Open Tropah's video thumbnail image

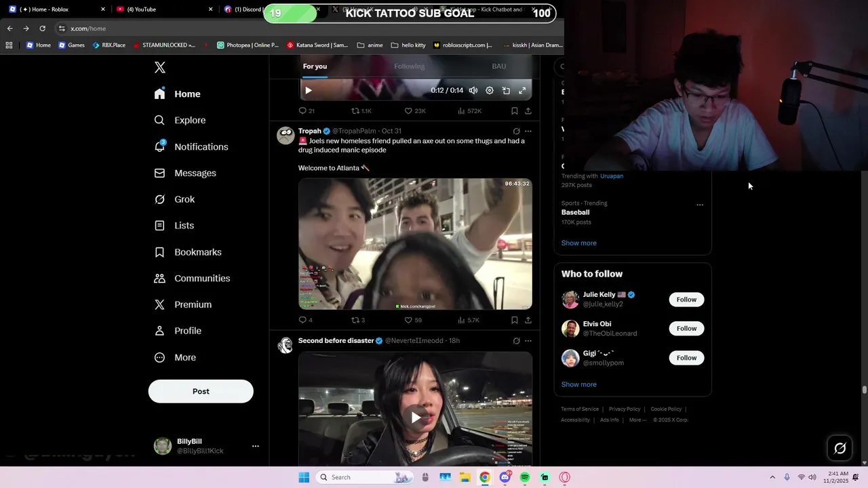pyautogui.click(x=415, y=244)
